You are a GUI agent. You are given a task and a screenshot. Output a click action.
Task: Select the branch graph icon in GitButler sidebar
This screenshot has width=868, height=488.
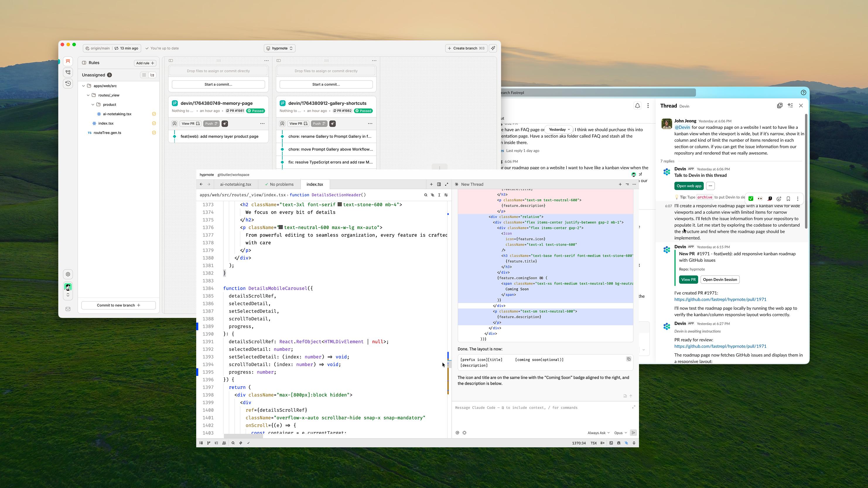coord(68,72)
